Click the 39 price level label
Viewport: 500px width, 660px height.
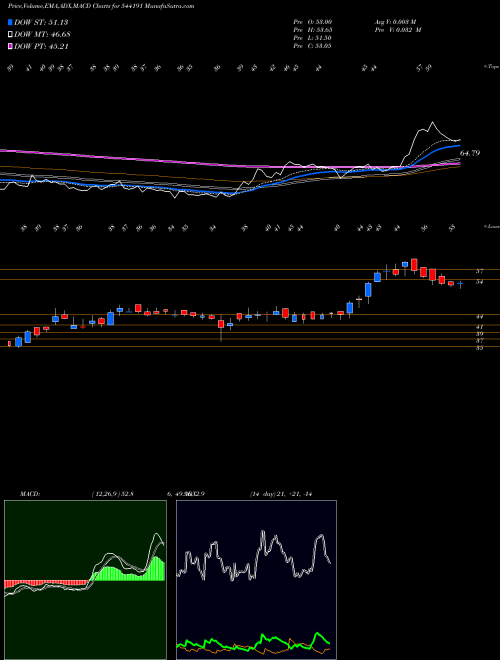pos(479,334)
